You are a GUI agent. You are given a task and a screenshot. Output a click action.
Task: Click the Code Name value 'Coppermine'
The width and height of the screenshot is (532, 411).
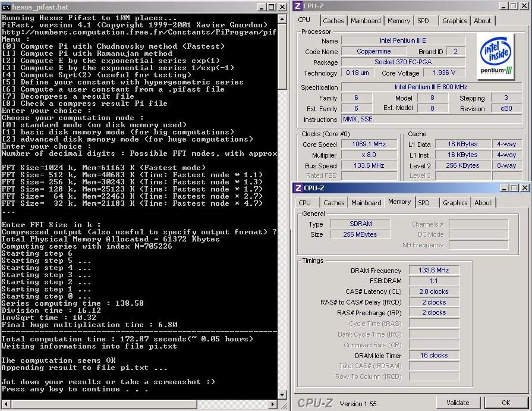374,51
